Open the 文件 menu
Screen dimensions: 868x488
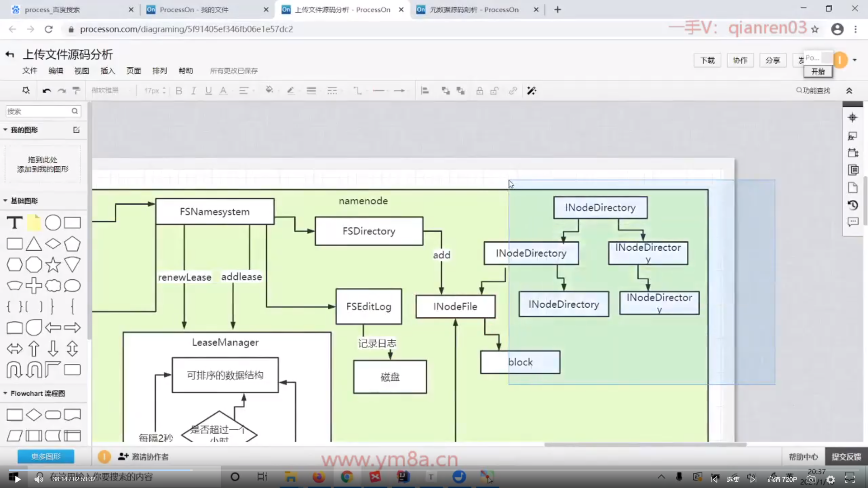[x=30, y=71]
